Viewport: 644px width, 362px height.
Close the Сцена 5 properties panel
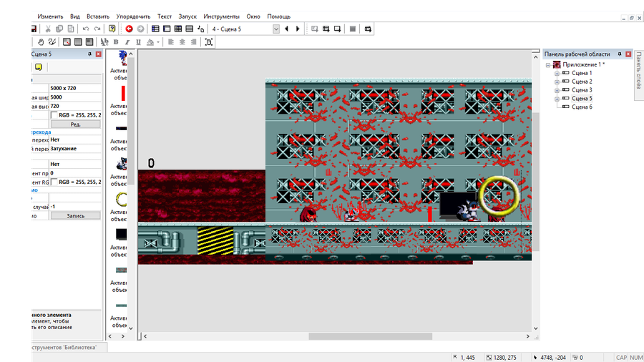click(98, 54)
